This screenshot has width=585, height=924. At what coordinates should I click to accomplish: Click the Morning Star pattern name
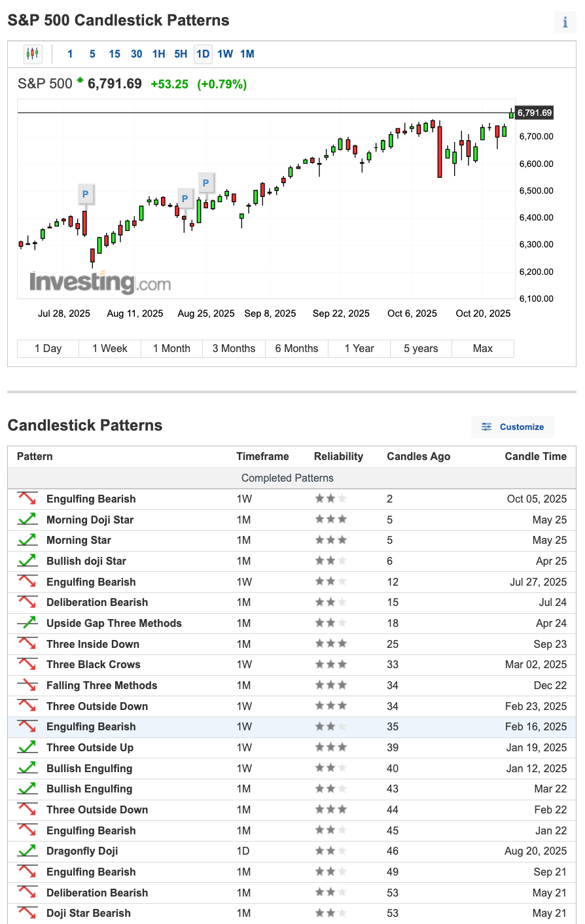point(79,540)
